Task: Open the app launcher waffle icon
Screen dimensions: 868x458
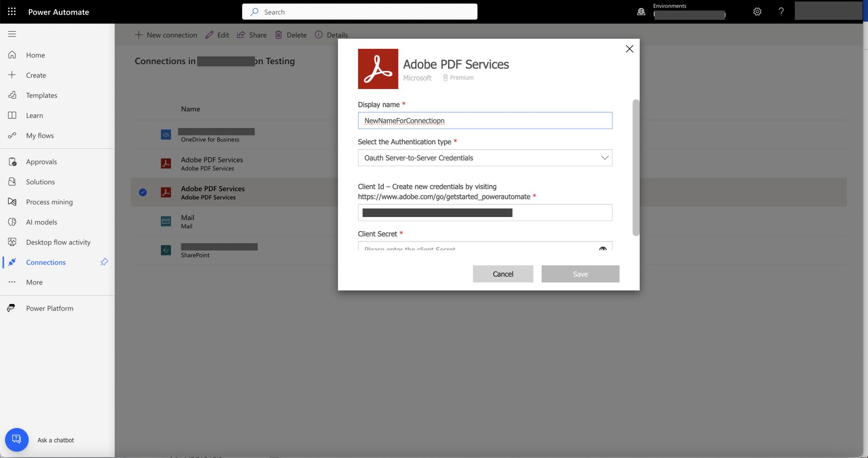Action: pos(12,12)
